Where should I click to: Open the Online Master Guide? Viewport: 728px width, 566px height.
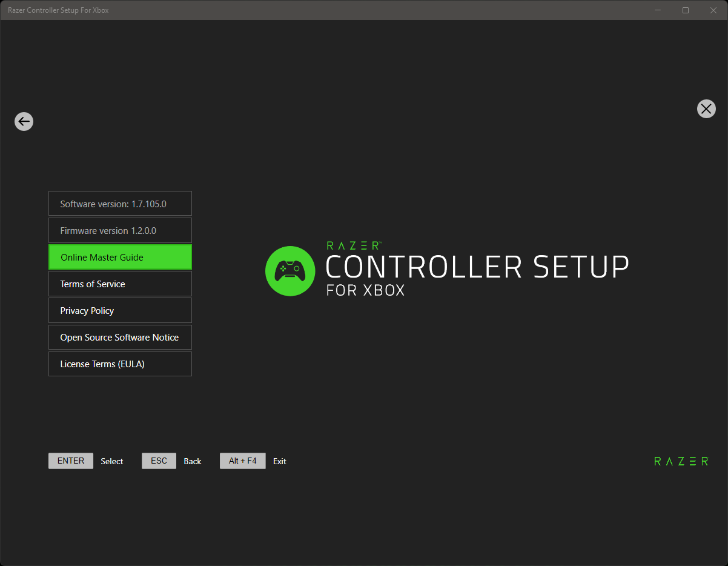[x=120, y=257]
